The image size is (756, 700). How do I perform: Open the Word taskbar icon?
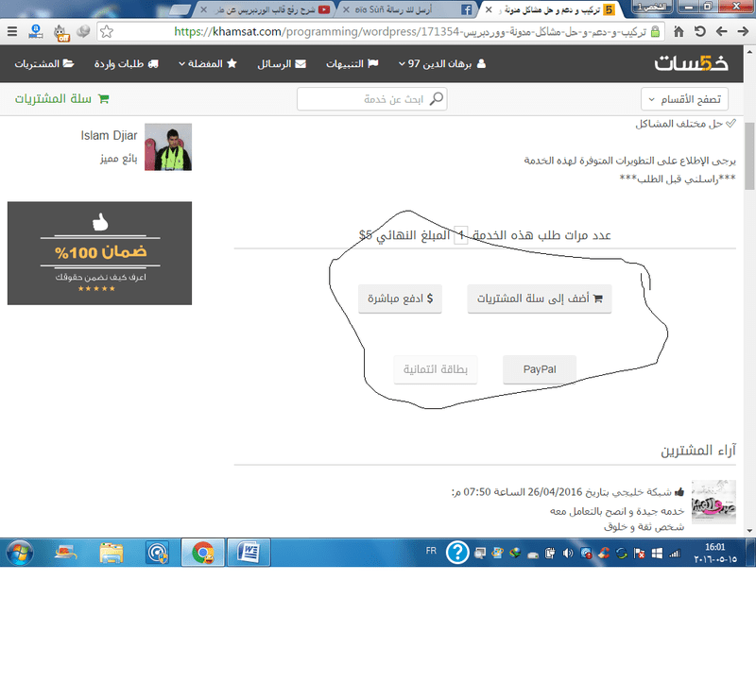[x=249, y=553]
